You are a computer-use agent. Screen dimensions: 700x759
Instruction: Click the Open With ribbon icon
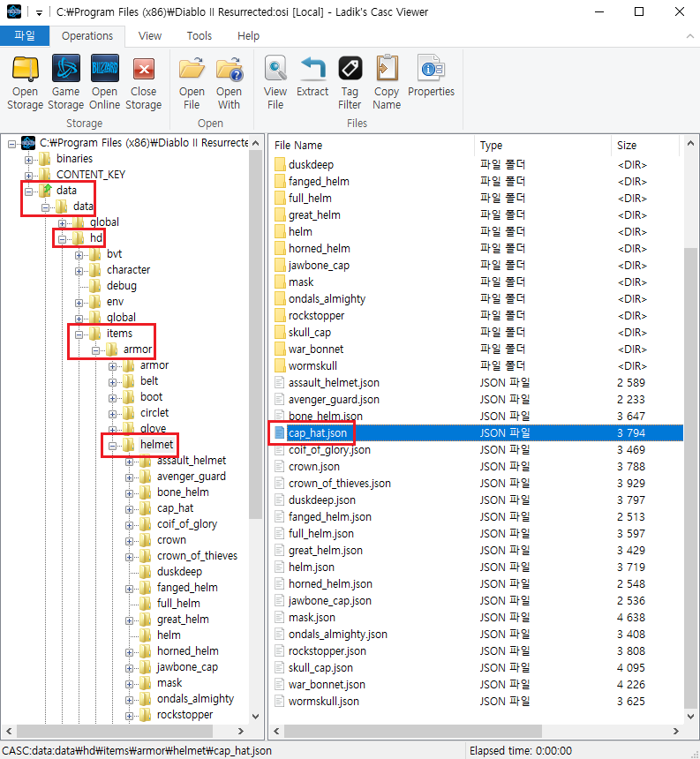(x=229, y=68)
